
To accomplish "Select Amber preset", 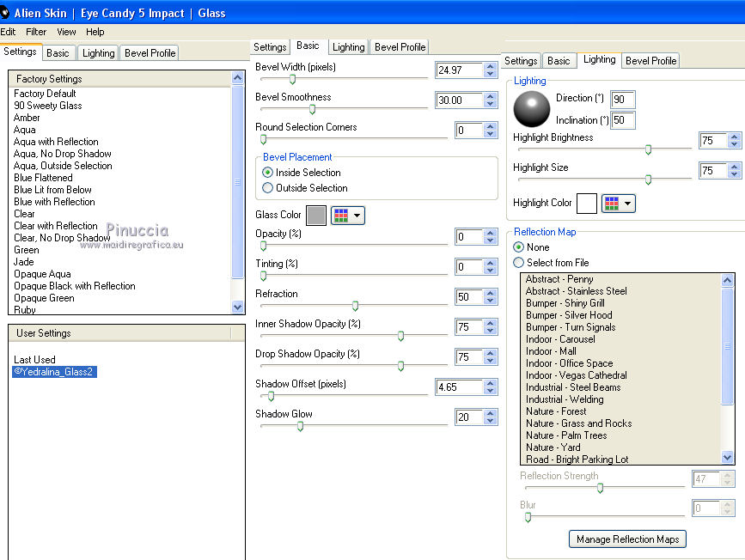I will click(27, 118).
